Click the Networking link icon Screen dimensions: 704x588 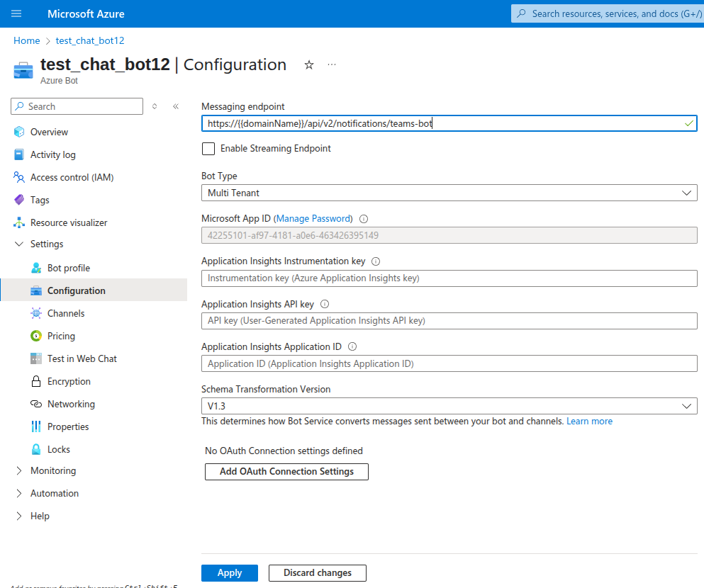point(36,404)
